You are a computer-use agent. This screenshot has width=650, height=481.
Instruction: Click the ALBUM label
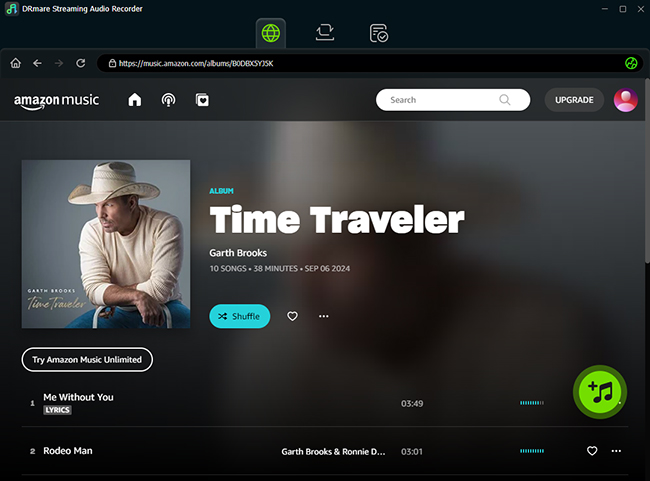click(x=221, y=191)
